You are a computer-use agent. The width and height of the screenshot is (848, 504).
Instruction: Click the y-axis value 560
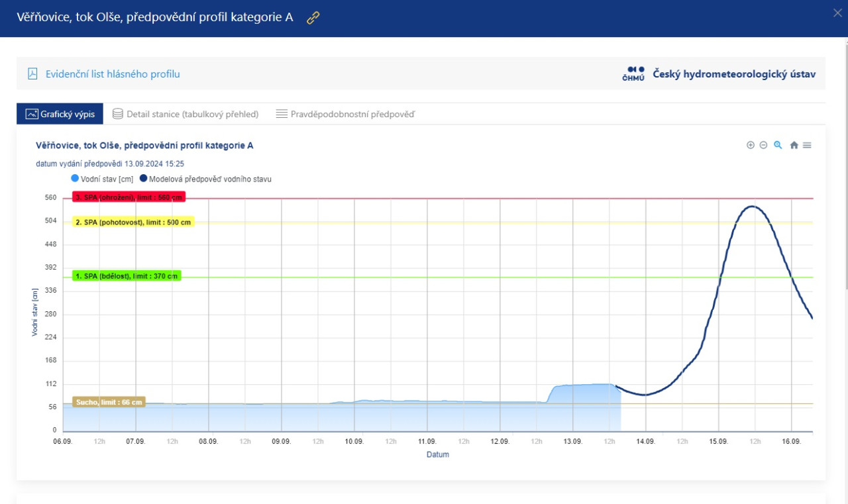pos(51,197)
